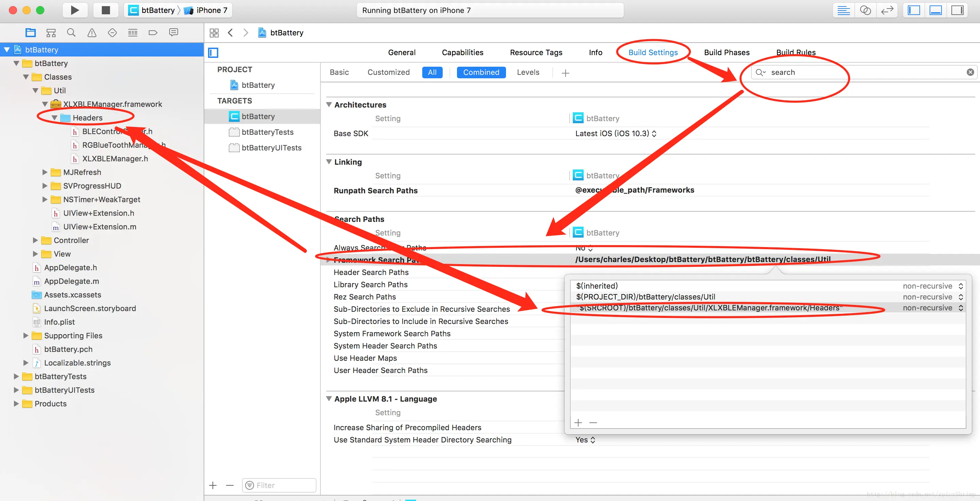
Task: Open the Breakpoint navigator icon
Action: tap(153, 33)
